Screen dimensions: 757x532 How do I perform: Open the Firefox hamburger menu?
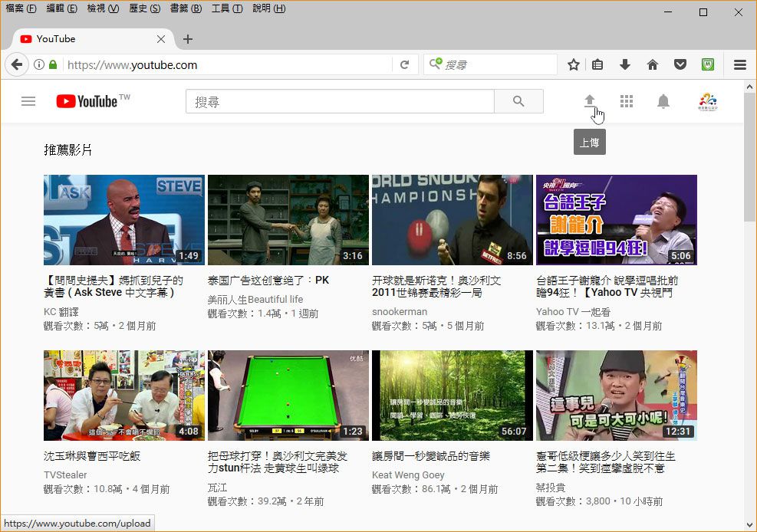(x=739, y=64)
